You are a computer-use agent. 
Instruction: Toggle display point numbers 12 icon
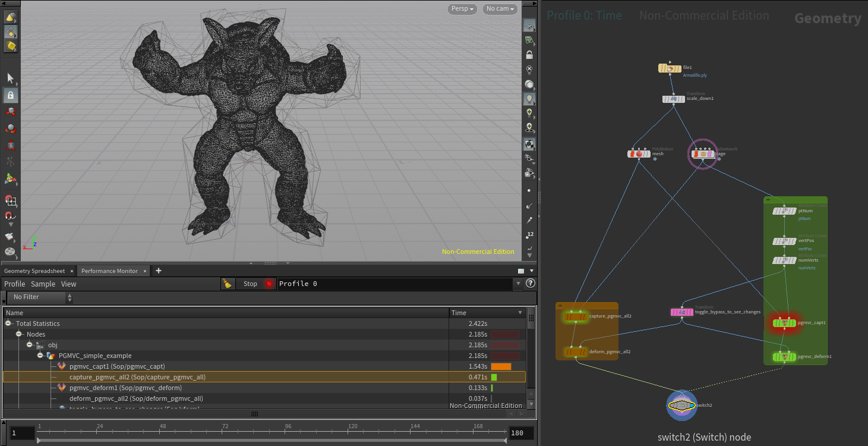pos(530,234)
